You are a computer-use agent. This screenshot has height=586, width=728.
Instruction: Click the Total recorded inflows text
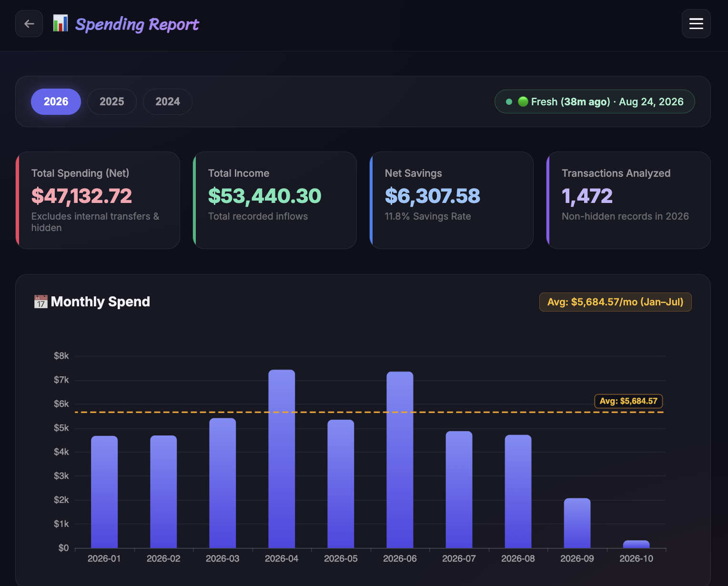pyautogui.click(x=258, y=216)
